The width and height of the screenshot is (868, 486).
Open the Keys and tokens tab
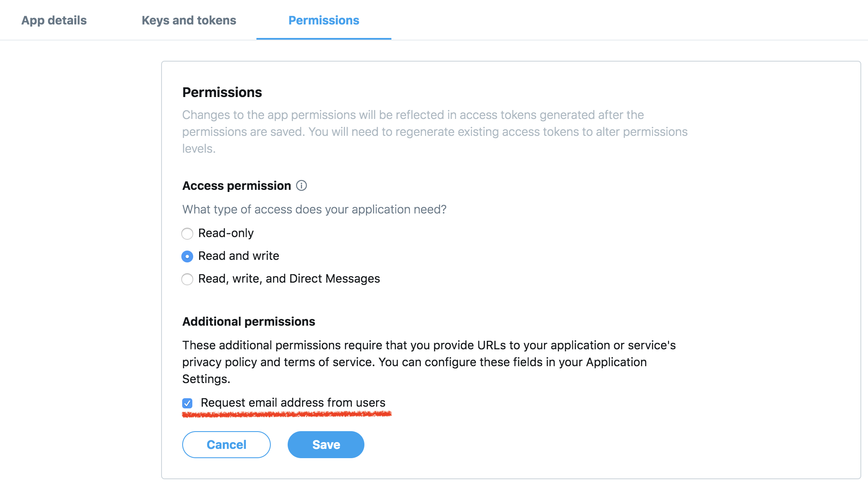tap(189, 20)
